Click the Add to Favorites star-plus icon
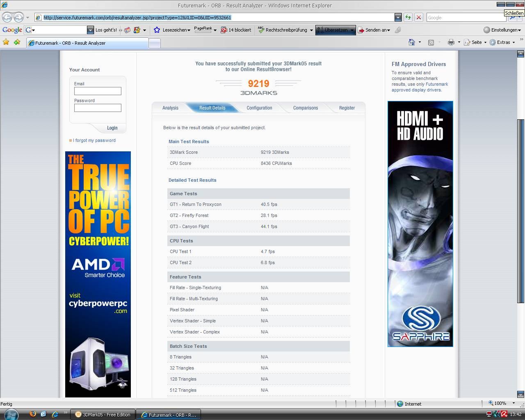 (17, 42)
